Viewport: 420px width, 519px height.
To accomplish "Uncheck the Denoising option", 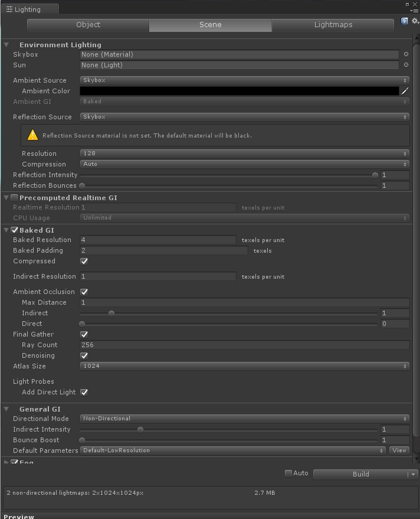I will [84, 355].
